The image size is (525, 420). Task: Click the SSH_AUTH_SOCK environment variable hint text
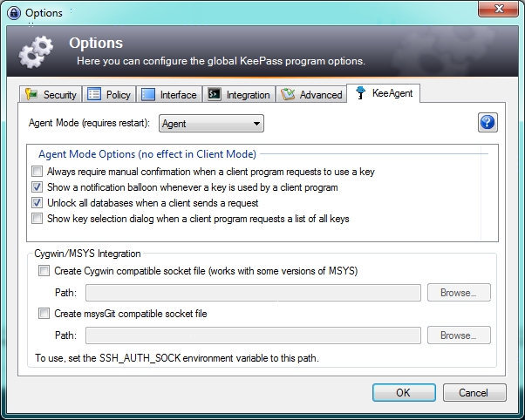(x=177, y=358)
